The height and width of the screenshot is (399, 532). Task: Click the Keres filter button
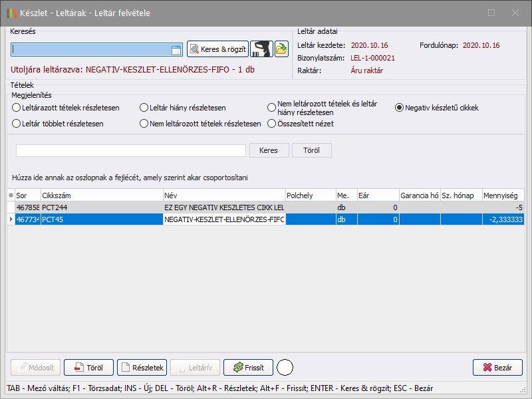(269, 150)
